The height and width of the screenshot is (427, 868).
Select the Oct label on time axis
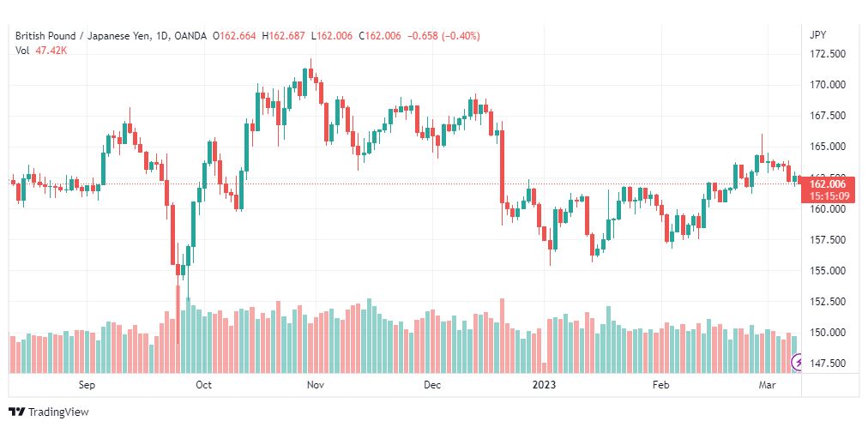[x=204, y=385]
